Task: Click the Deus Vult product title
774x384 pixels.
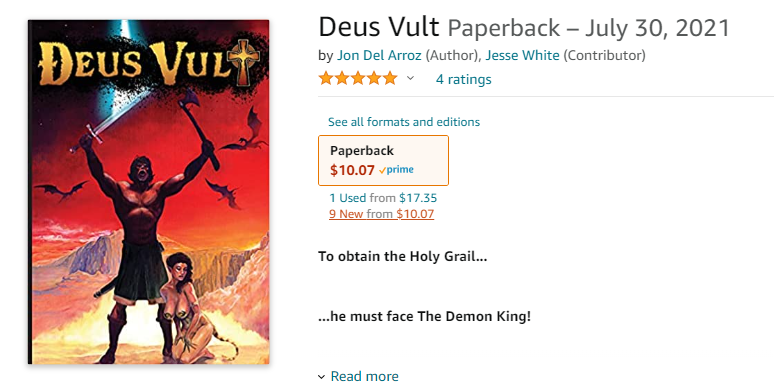Action: pos(379,28)
